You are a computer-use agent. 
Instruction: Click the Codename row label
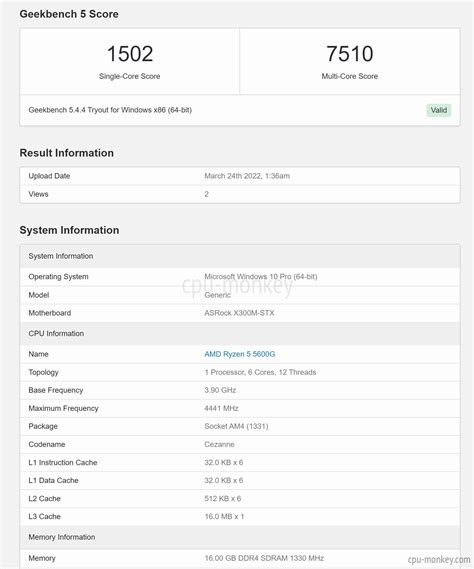[x=47, y=445]
